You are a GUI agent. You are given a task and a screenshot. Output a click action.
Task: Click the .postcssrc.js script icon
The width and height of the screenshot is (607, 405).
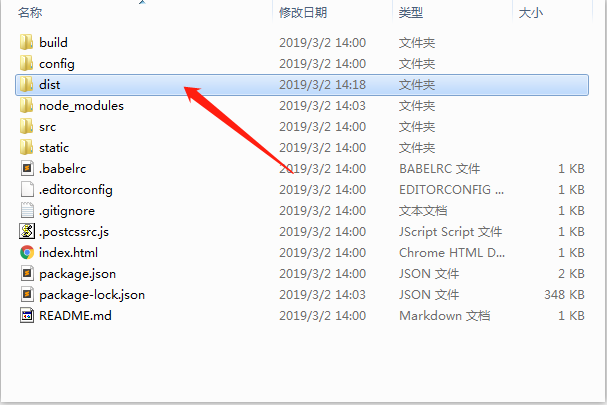pos(27,231)
